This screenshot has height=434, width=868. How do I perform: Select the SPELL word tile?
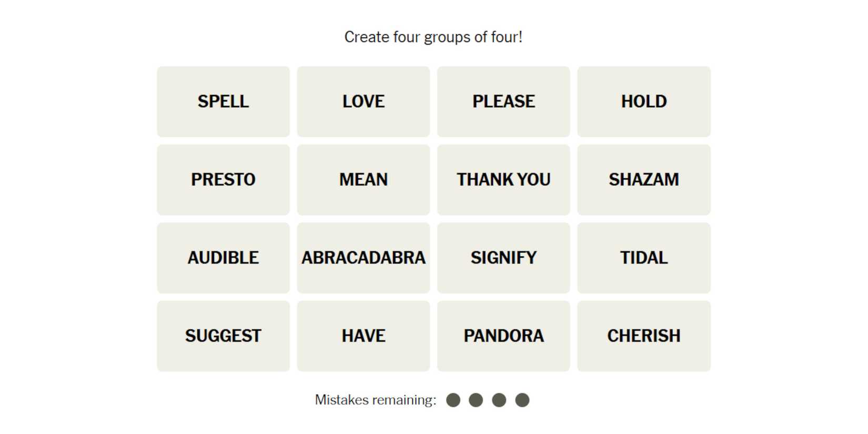point(223,102)
